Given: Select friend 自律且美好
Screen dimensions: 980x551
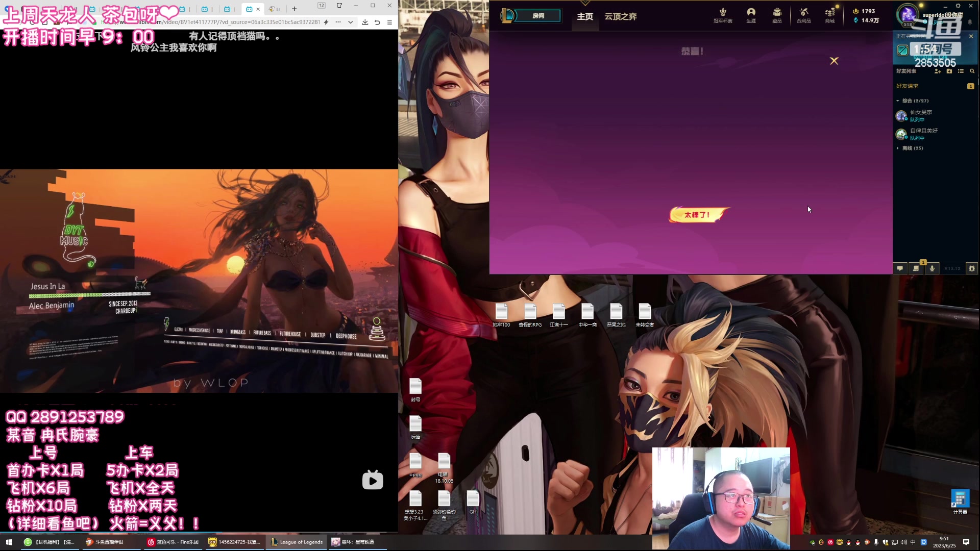Looking at the screenshot, I should point(935,134).
